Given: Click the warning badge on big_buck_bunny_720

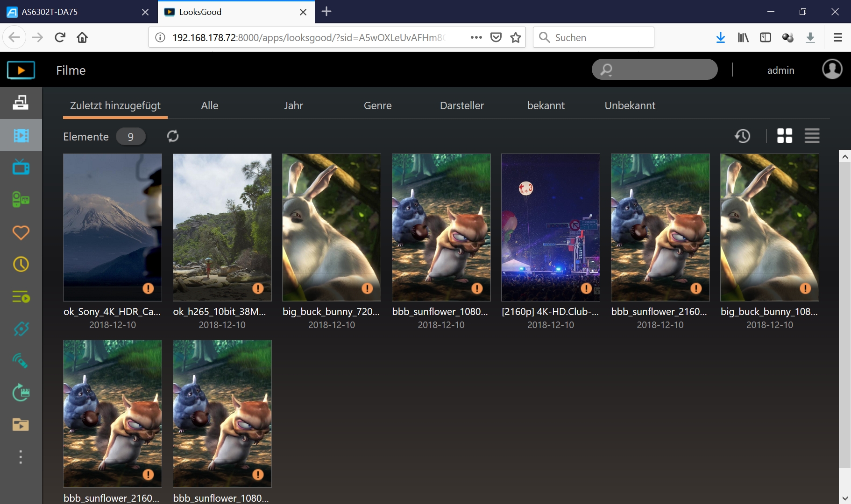Looking at the screenshot, I should [367, 288].
